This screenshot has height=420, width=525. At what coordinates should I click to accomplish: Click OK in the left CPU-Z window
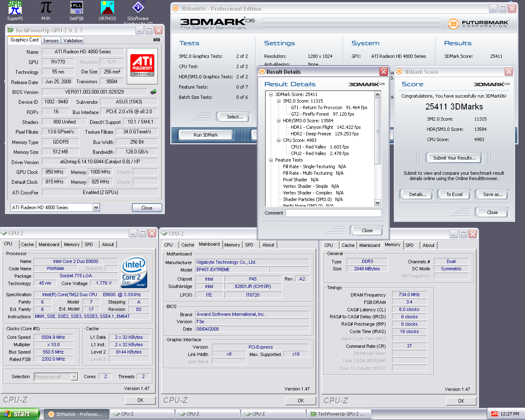pyautogui.click(x=140, y=400)
